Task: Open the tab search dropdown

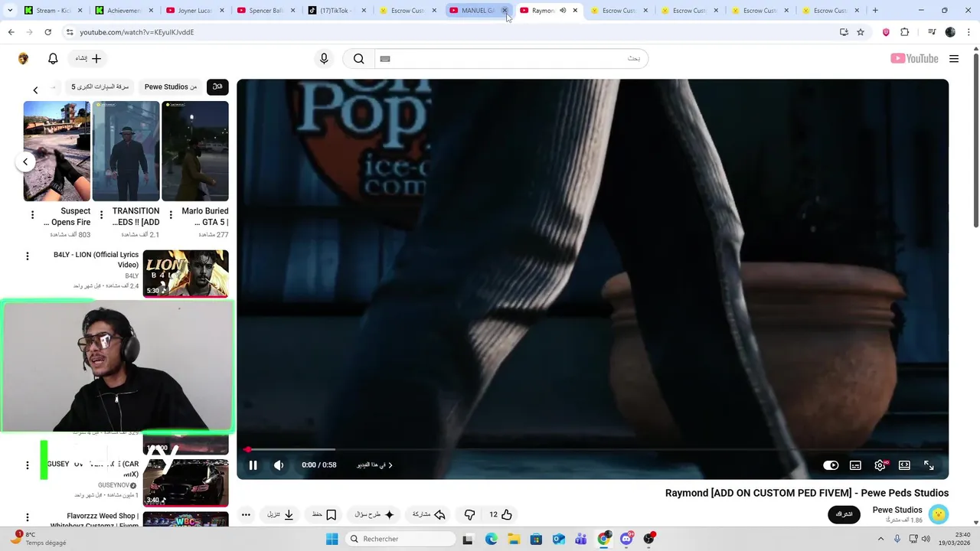Action: [x=10, y=11]
